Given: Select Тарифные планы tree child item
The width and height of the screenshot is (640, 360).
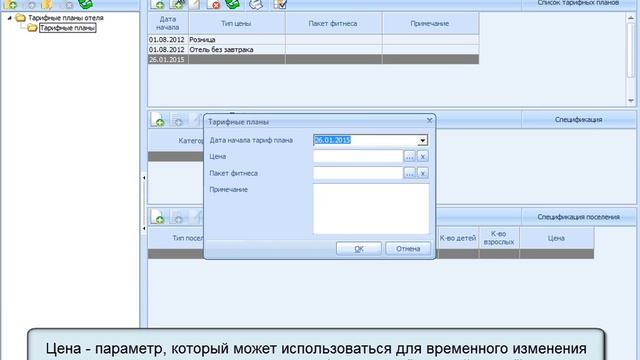Looking at the screenshot, I should [x=68, y=28].
